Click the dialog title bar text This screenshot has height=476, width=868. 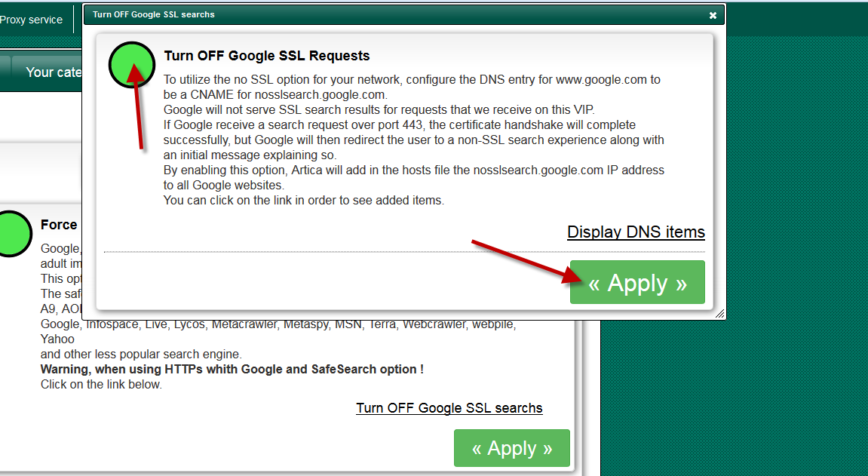click(153, 14)
